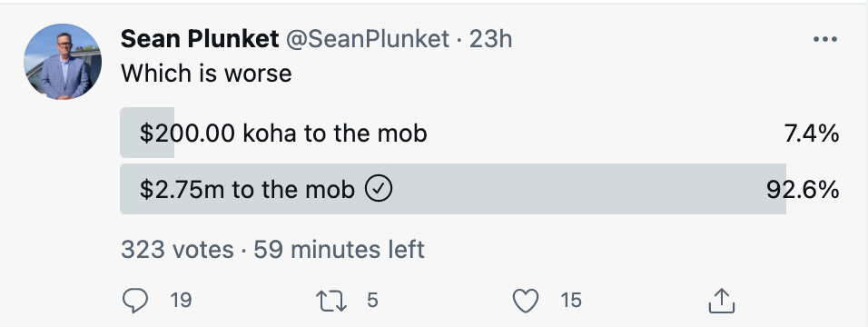The image size is (868, 327).
Task: Click the "Which is worse" tweet text
Action: click(206, 74)
